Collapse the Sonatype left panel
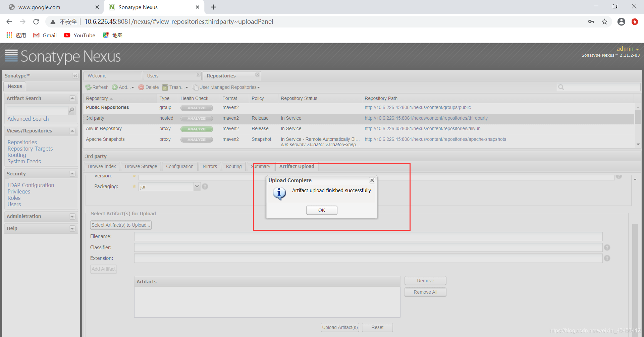The height and width of the screenshot is (337, 644). 75,76
